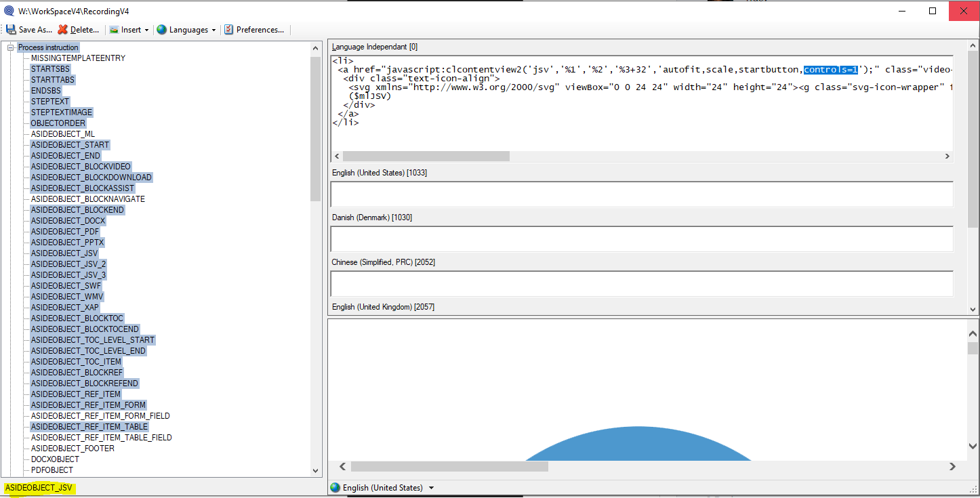Select ASIDEOBJECT_REF_ITEM_TABLE_FIELD tree item

click(102, 438)
